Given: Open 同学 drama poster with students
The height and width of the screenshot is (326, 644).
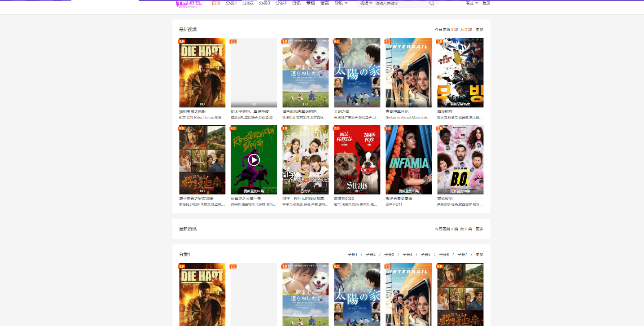Looking at the screenshot, I should (306, 160).
